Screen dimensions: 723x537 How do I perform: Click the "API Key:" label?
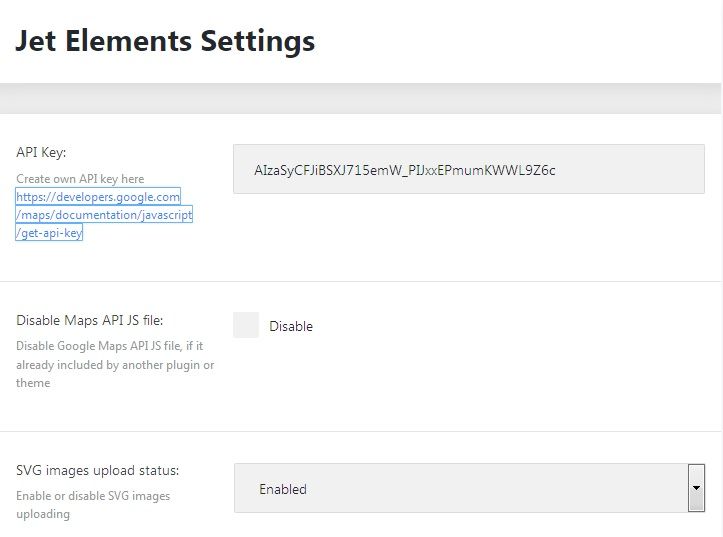[x=41, y=152]
